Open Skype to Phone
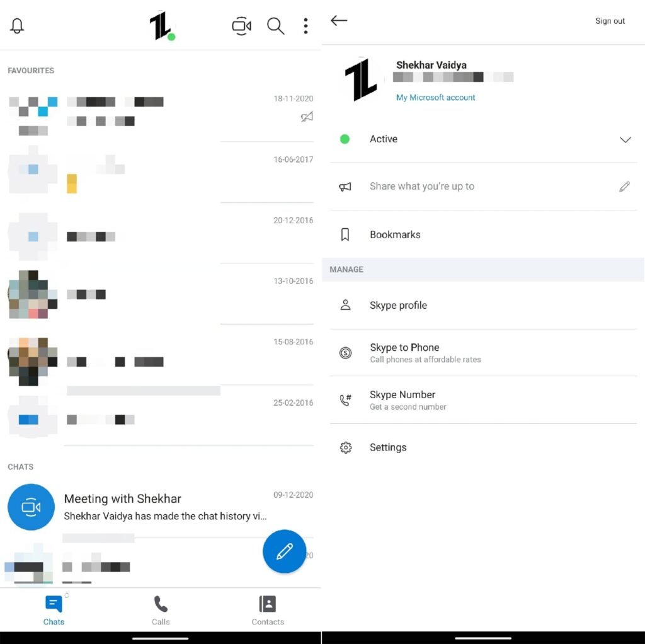 pos(483,353)
